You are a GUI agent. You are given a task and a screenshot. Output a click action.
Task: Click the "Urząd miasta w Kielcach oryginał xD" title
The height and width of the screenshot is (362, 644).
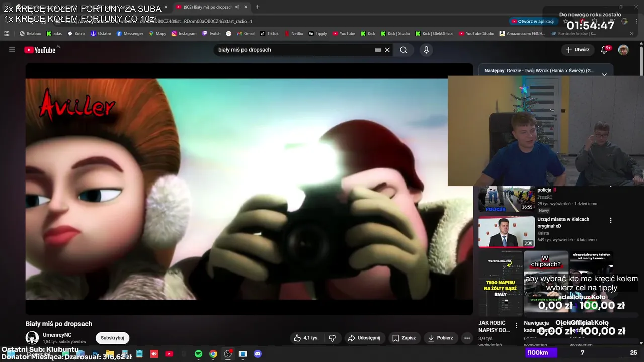(x=563, y=222)
